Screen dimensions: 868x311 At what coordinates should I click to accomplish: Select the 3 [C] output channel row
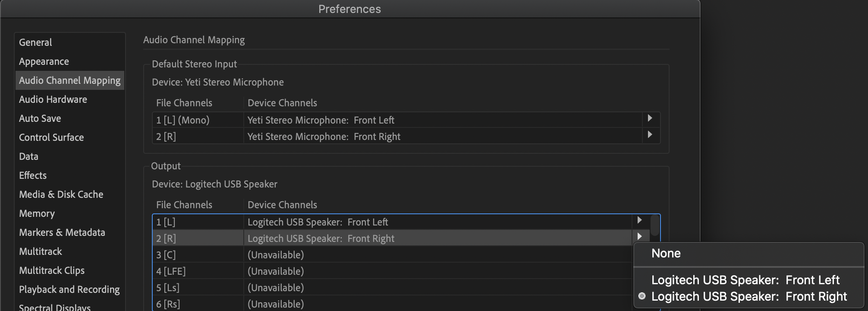[x=345, y=255]
